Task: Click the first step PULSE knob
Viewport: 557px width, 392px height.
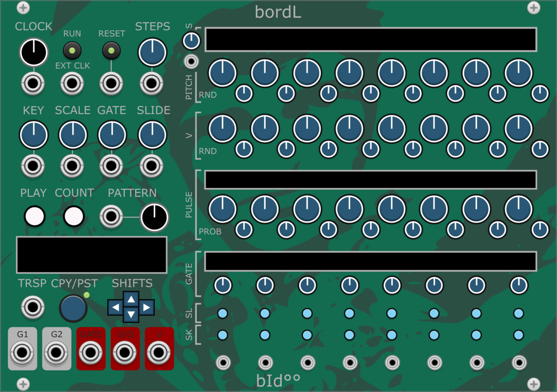Action: click(223, 208)
